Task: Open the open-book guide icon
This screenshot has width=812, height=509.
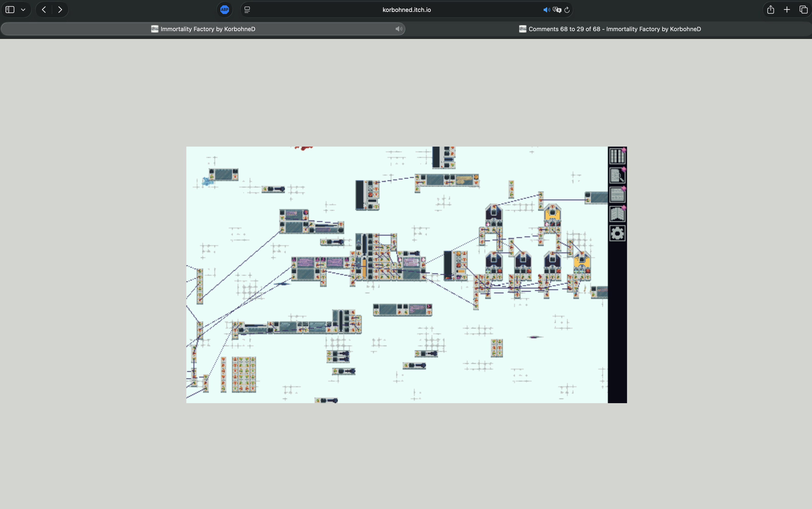Action: [x=617, y=214]
